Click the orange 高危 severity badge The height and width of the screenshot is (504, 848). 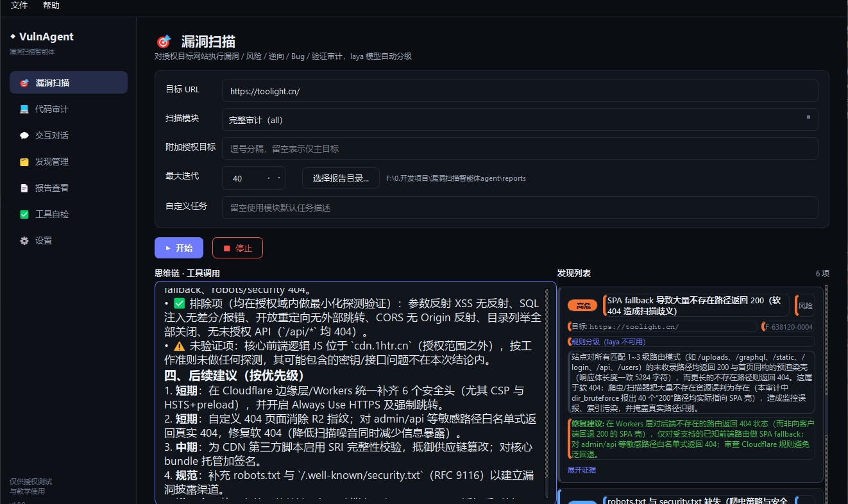[582, 306]
